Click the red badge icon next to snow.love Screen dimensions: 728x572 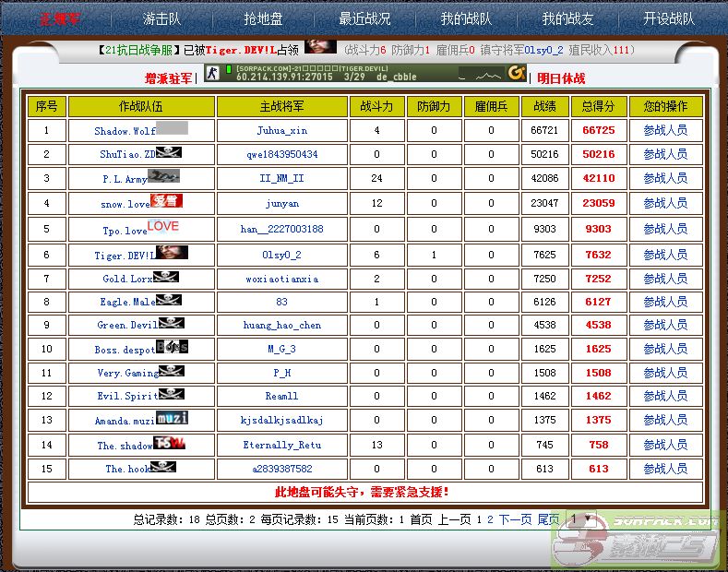166,201
